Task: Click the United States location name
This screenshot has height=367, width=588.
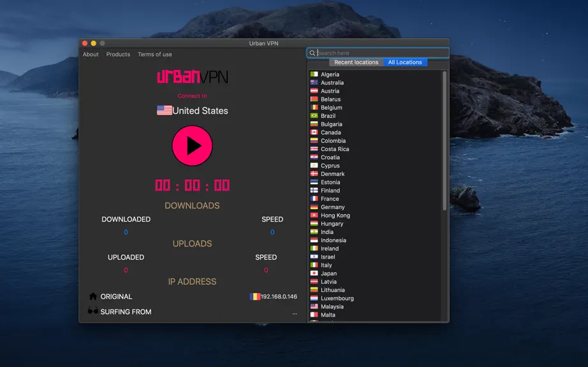Action: tap(200, 111)
